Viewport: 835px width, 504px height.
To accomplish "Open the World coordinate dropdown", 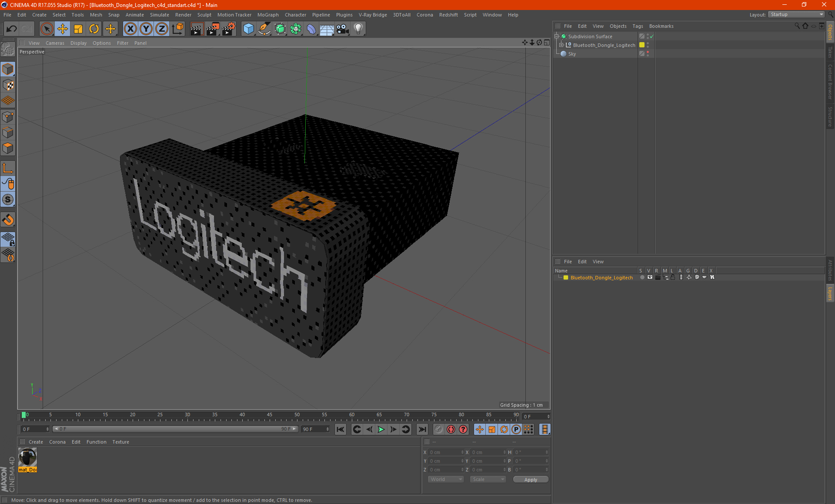I will tap(446, 479).
